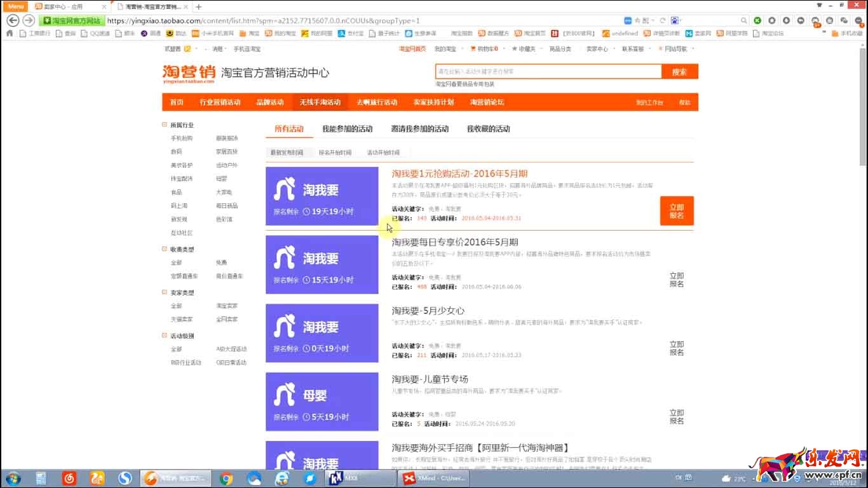This screenshot has width=868, height=488.
Task: Click the thumbnail showing 19天19小时 remaining
Action: click(x=322, y=196)
